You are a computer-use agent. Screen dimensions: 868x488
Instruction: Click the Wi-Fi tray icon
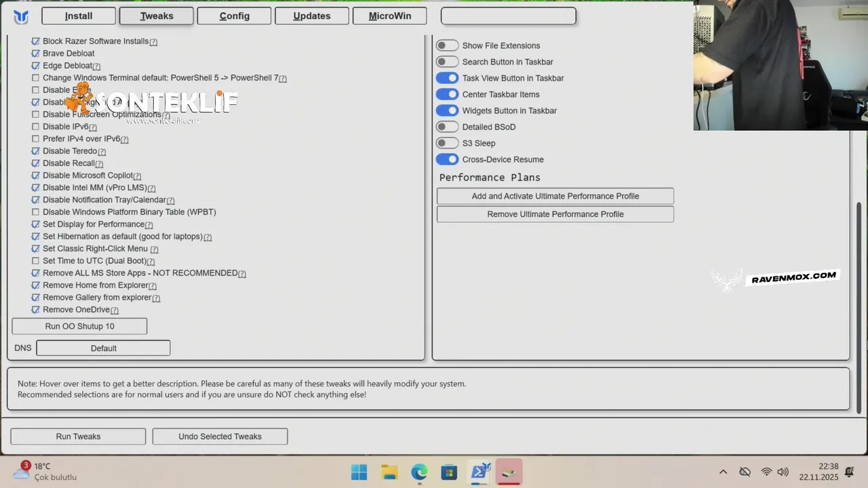pos(766,472)
